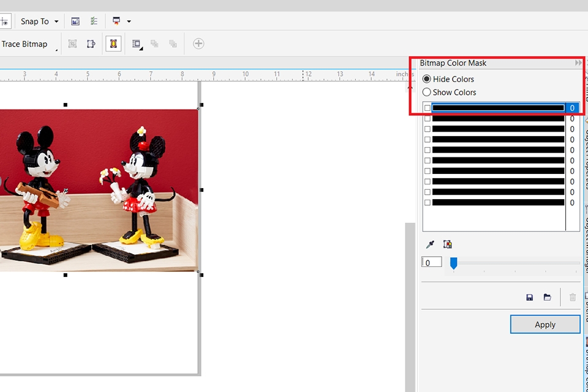Click the Open Mask folder icon

coord(547,298)
